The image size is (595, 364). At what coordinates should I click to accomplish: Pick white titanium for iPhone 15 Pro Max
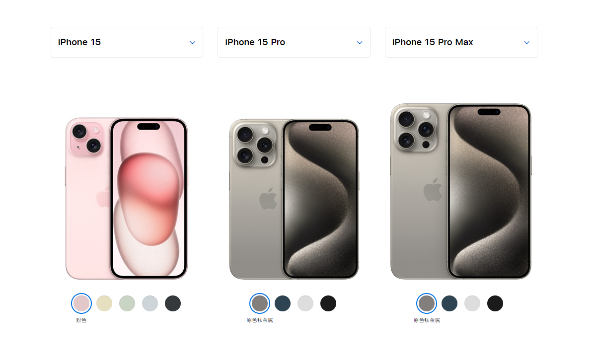click(x=472, y=303)
